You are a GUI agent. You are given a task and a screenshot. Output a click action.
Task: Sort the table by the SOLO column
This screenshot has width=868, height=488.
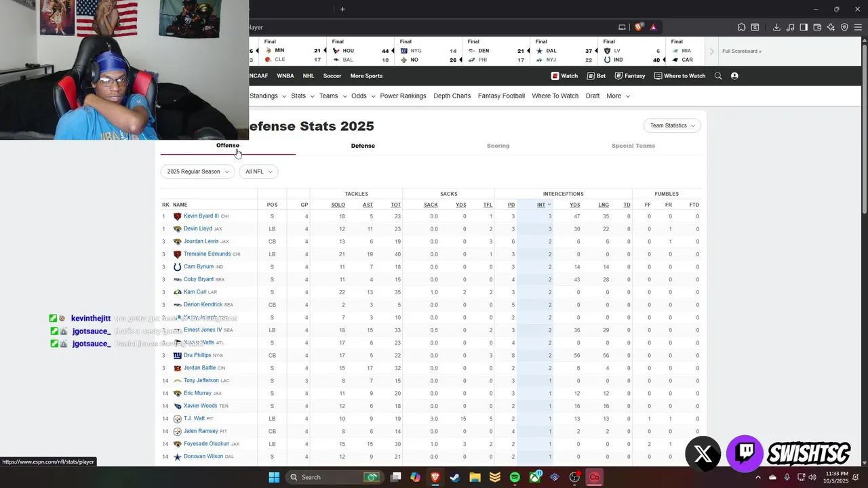338,205
